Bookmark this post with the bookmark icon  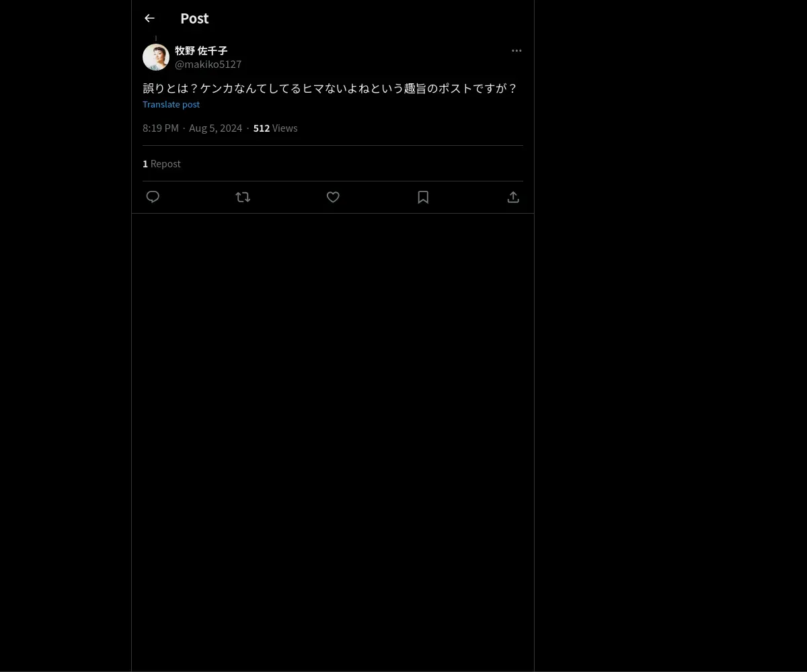(423, 197)
